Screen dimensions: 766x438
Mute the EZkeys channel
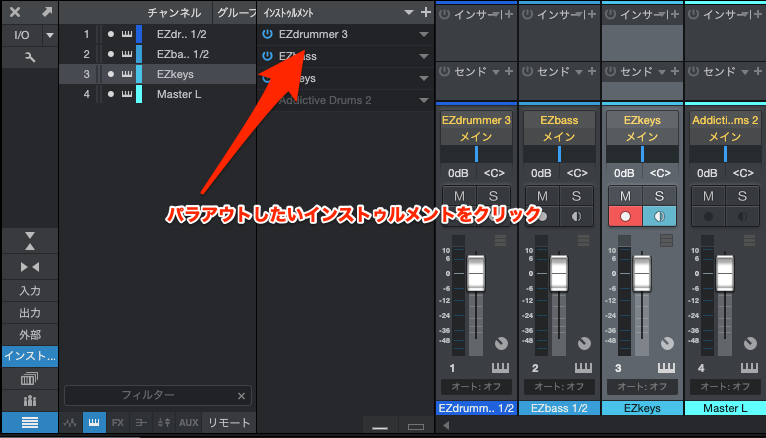pyautogui.click(x=625, y=196)
